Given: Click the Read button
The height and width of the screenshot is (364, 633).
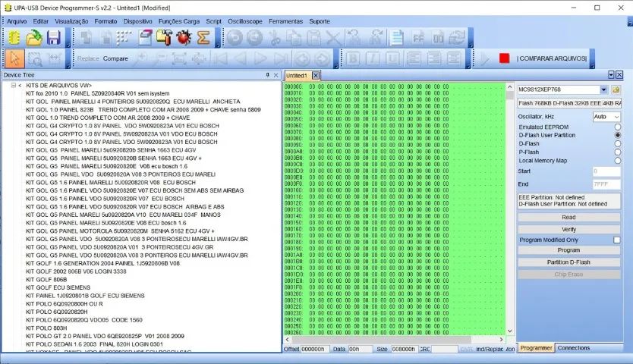Looking at the screenshot, I should tap(568, 218).
